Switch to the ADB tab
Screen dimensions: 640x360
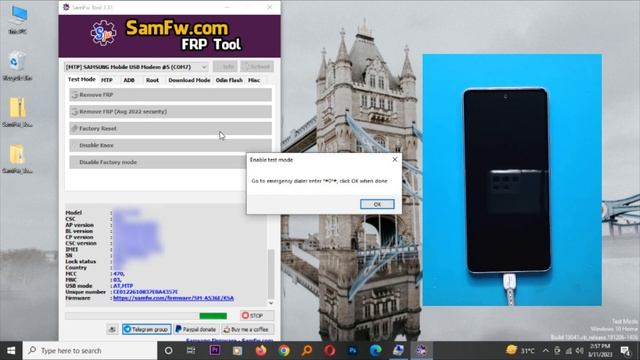click(129, 80)
